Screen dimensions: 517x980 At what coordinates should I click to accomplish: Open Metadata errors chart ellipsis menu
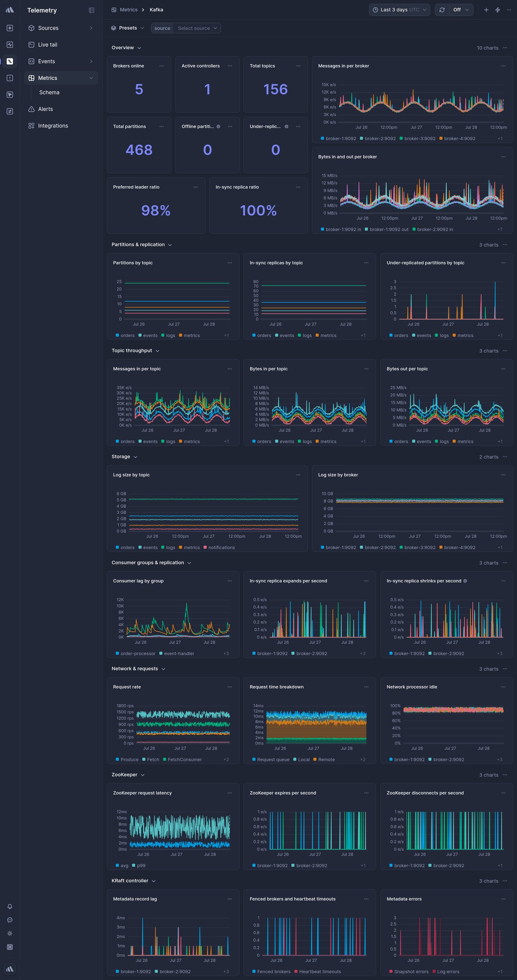pos(503,899)
